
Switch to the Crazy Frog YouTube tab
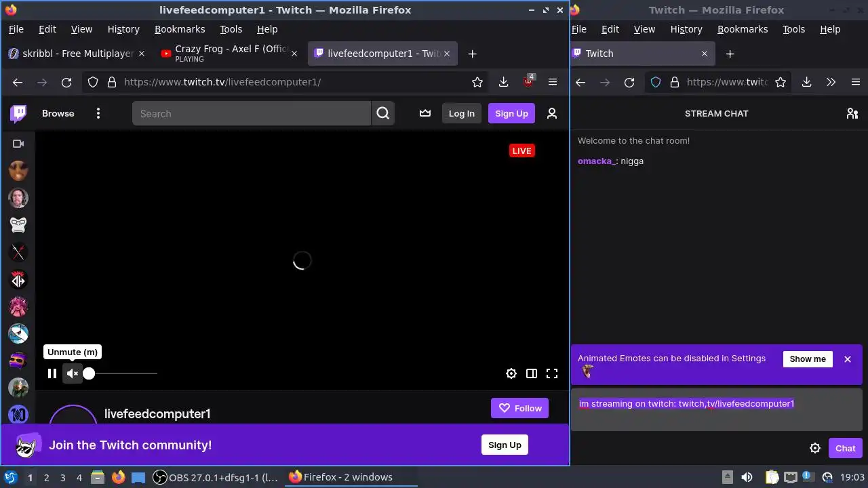click(229, 54)
